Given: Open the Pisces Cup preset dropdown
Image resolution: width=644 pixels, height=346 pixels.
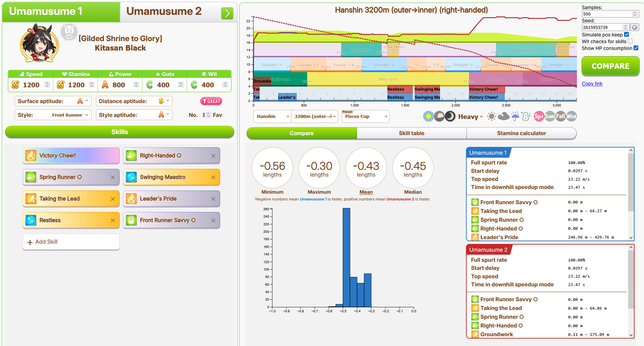Looking at the screenshot, I should point(365,117).
